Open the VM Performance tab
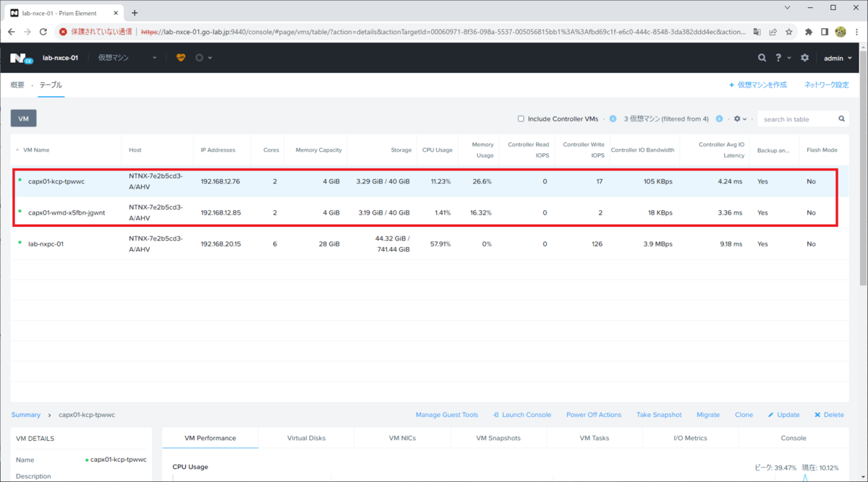This screenshot has height=482, width=868. [210, 438]
